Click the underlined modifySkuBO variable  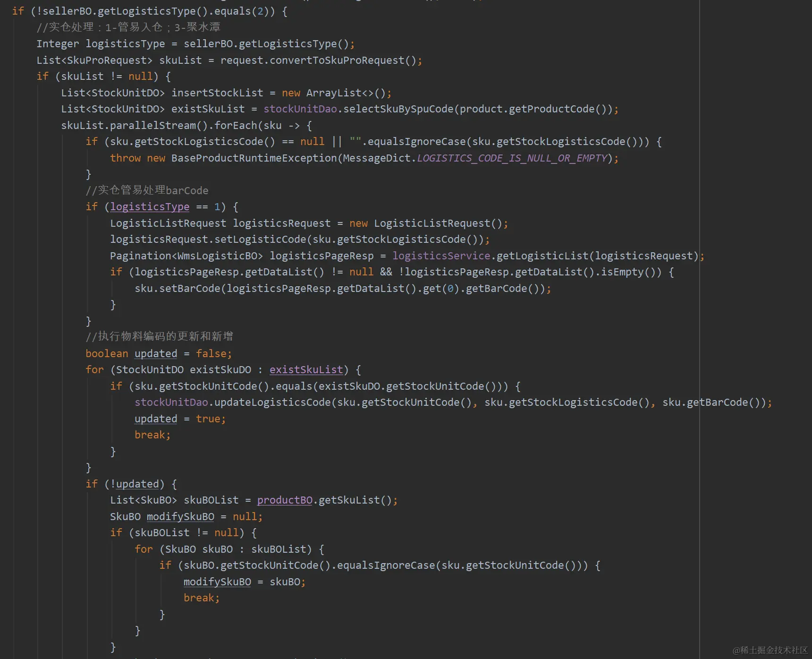180,516
